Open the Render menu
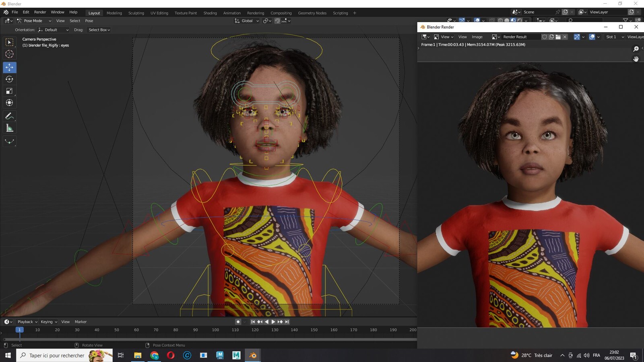This screenshot has height=362, width=644. pos(40,12)
